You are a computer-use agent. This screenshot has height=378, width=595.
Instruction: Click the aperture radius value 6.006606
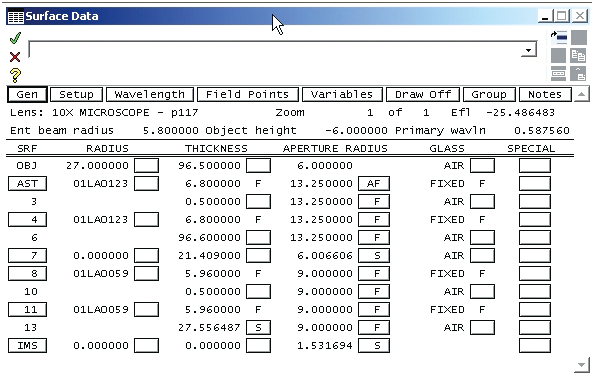point(325,255)
